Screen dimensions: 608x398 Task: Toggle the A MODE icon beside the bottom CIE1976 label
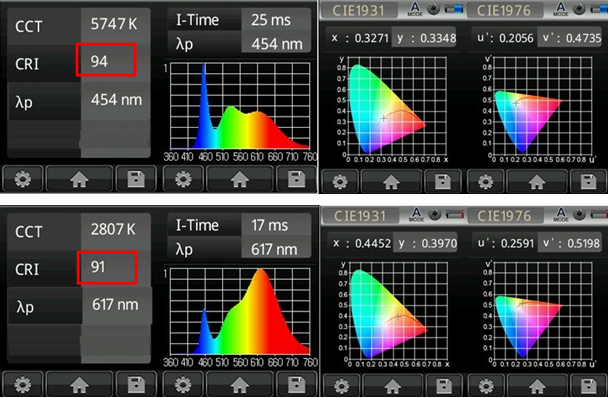click(561, 215)
